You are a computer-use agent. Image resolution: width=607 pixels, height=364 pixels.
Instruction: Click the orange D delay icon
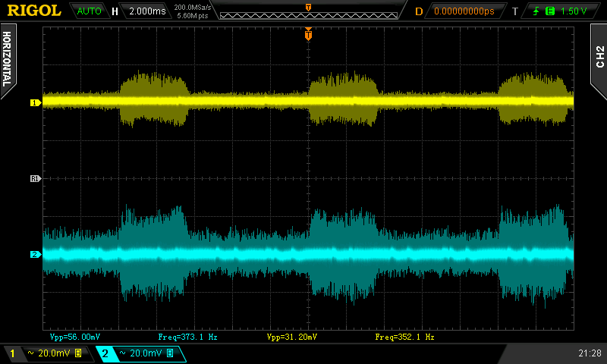pyautogui.click(x=419, y=11)
